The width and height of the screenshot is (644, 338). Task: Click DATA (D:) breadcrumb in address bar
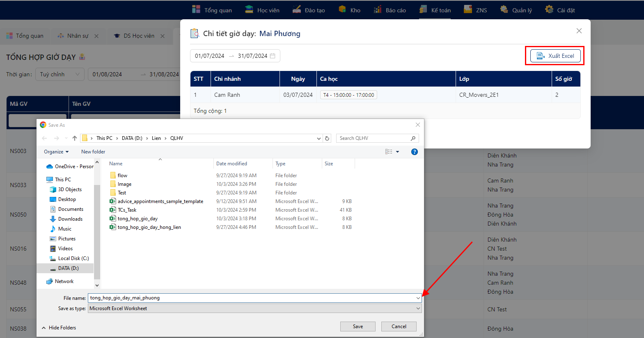(132, 138)
